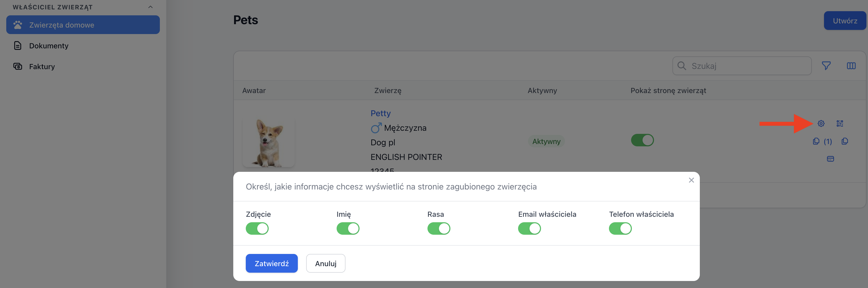Open Faktury menu item
868x288 pixels.
point(83,66)
